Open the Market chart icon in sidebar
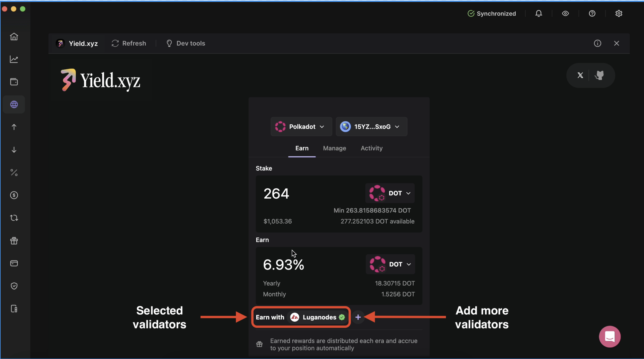Image resolution: width=644 pixels, height=359 pixels. tap(14, 59)
